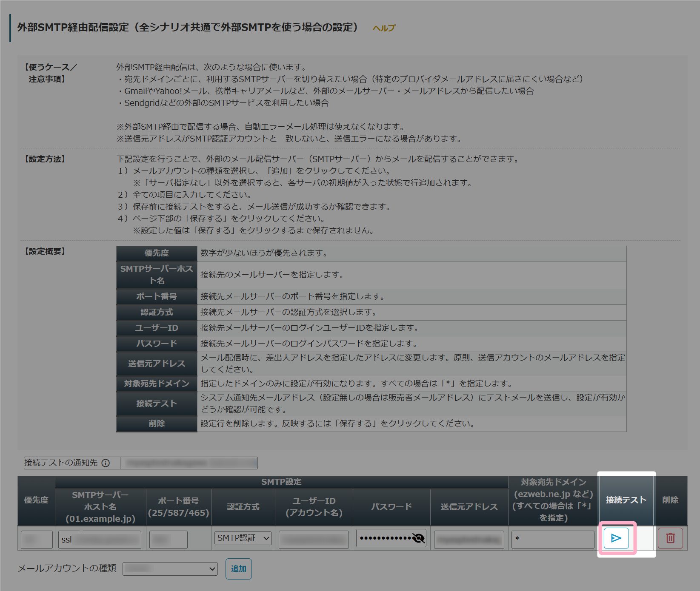The width and height of the screenshot is (700, 591).
Task: Click the SMTP設定 group header
Action: coord(281,482)
